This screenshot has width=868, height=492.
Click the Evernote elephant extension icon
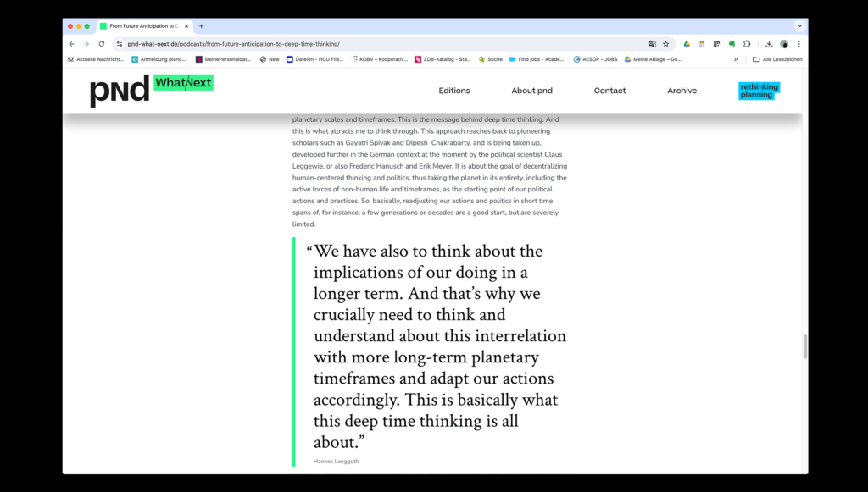pos(732,43)
